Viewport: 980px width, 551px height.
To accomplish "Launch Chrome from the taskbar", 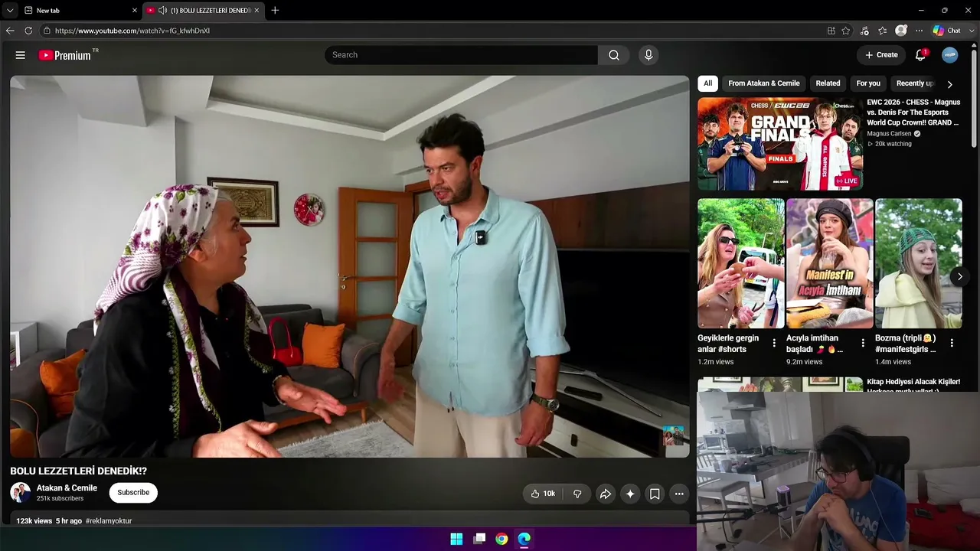I will (501, 539).
